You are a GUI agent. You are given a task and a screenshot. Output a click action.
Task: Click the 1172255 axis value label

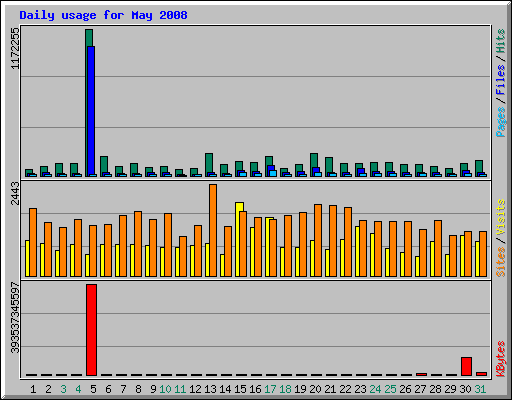(15, 48)
